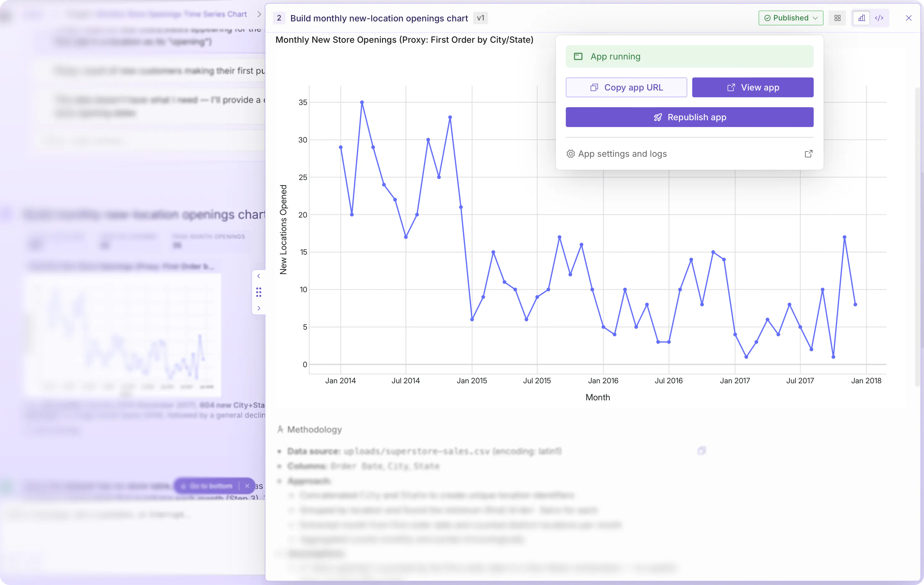
Task: Click the dotted panel resize grip
Action: point(259,292)
